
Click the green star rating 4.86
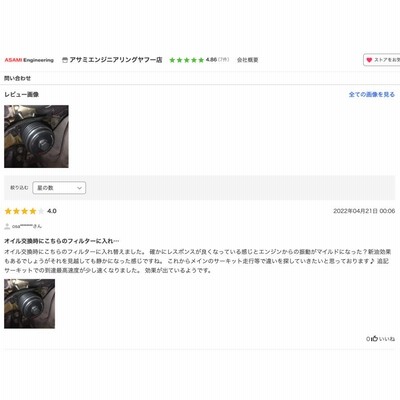click(x=187, y=60)
